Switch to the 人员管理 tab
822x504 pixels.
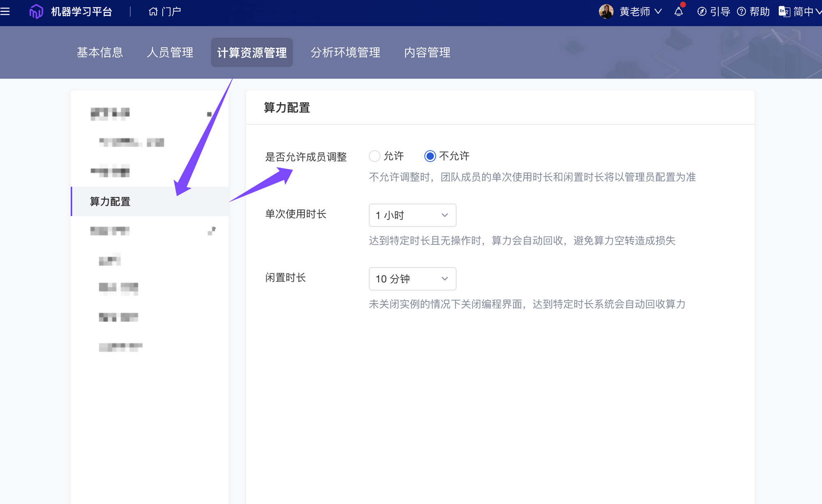170,53
